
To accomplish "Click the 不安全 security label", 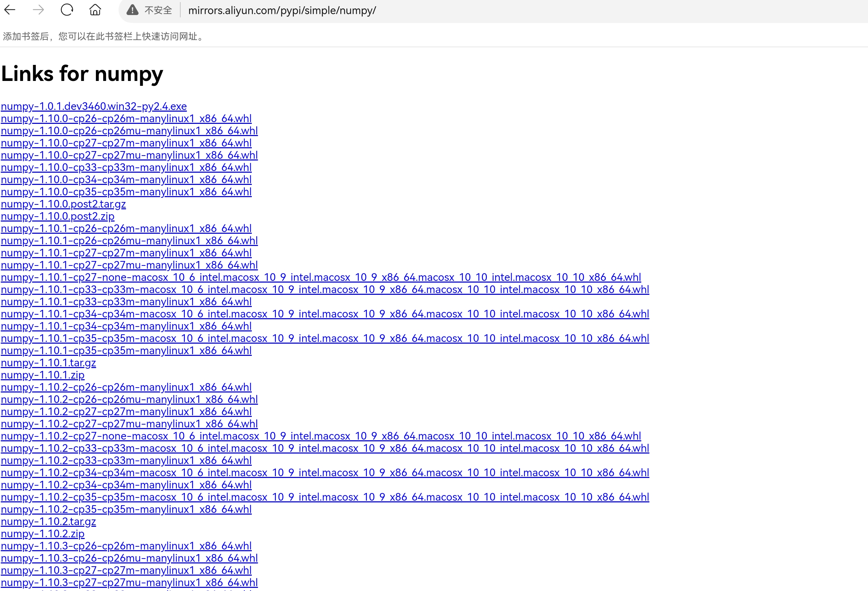I will tap(158, 10).
